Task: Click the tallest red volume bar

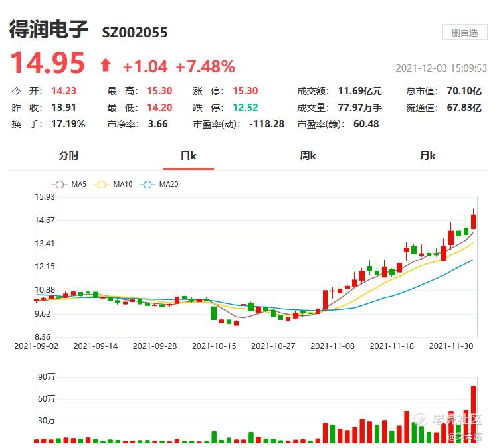Action: pos(473,414)
